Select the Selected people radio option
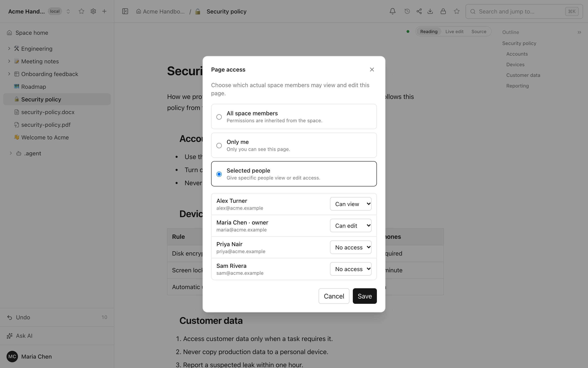The image size is (588, 368). coord(219,174)
